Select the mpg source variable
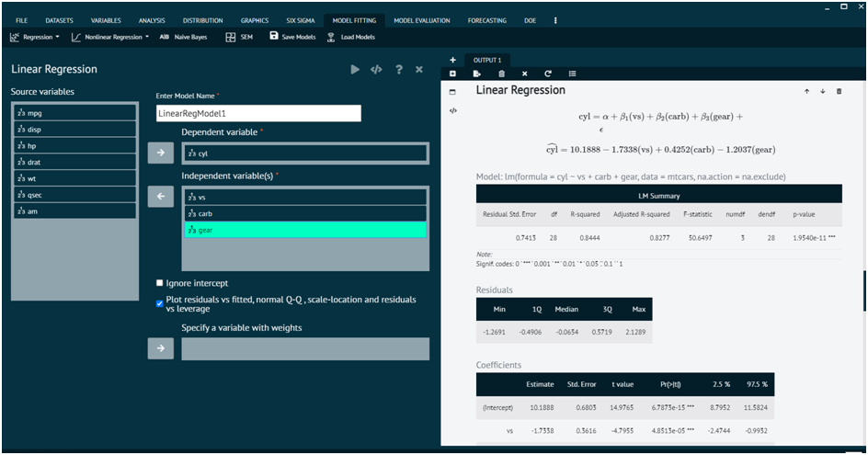868x455 pixels. [74, 113]
